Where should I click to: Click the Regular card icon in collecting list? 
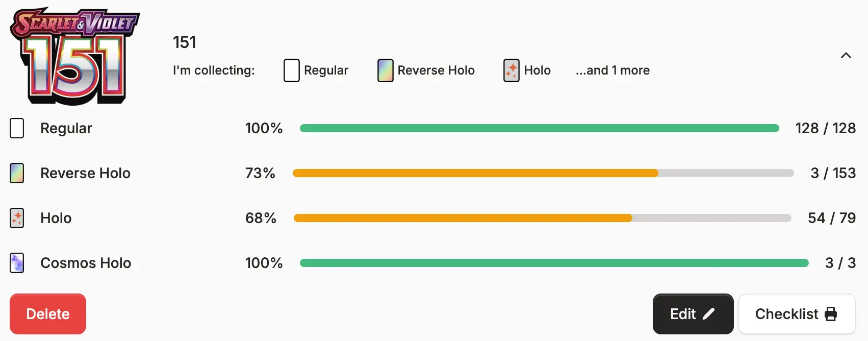click(x=292, y=70)
